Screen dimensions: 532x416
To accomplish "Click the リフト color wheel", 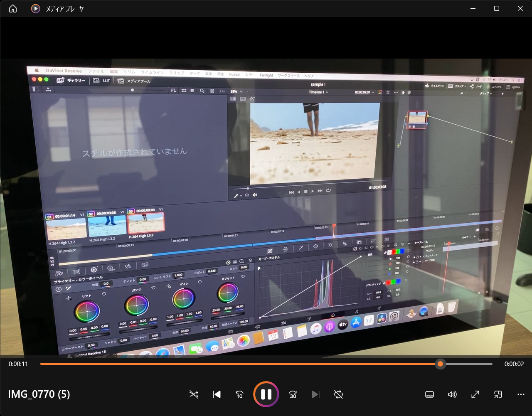I will tap(87, 311).
